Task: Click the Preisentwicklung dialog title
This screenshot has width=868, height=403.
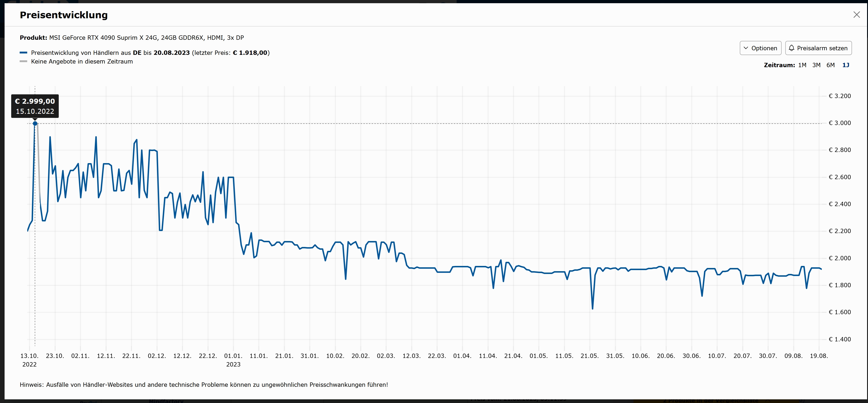Action: tap(64, 15)
